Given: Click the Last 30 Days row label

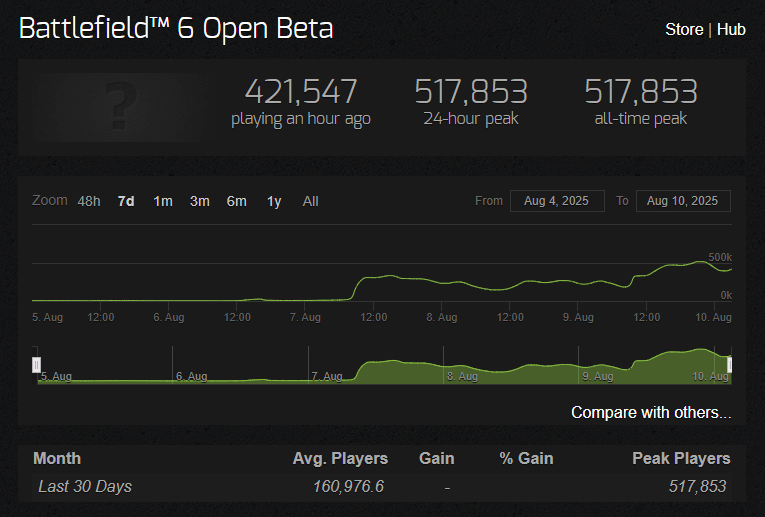Looking at the screenshot, I should (85, 486).
